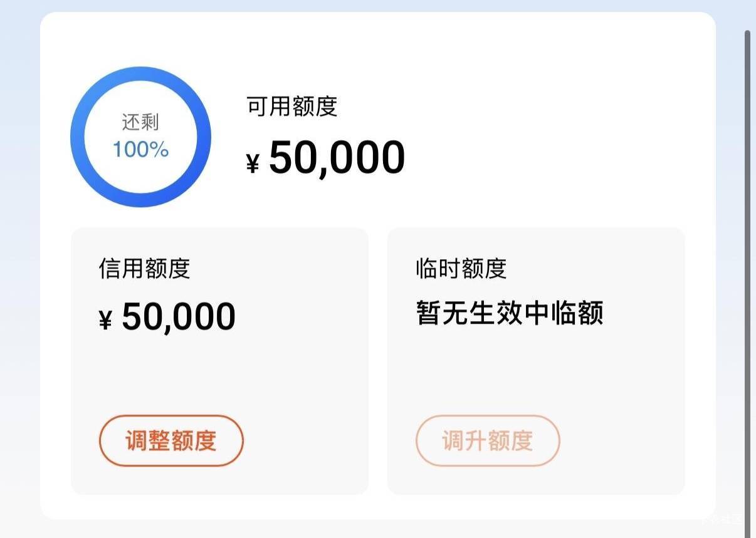Image resolution: width=756 pixels, height=538 pixels.
Task: Tap the 调整额度 button
Action: click(171, 441)
